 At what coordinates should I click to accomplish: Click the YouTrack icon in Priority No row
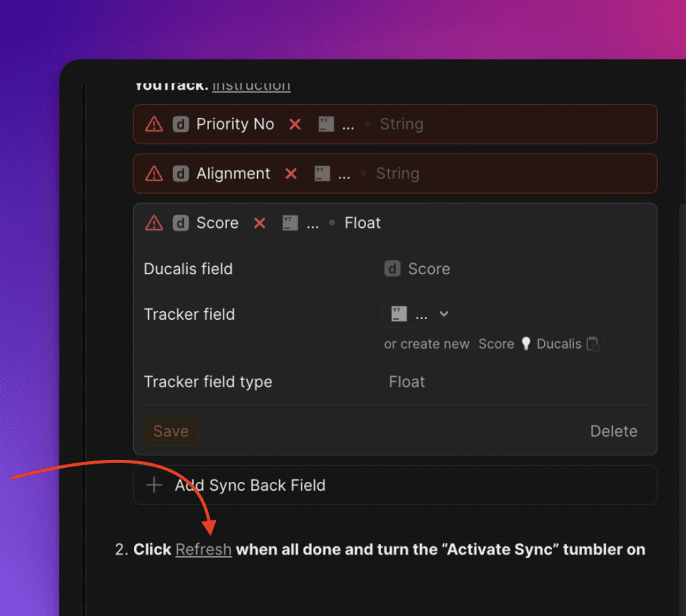(326, 124)
